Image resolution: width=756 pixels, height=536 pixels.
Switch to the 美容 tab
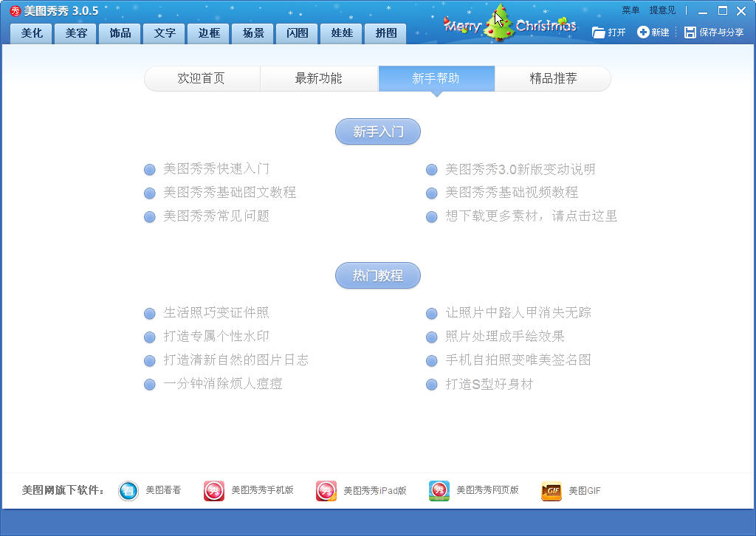coord(76,33)
